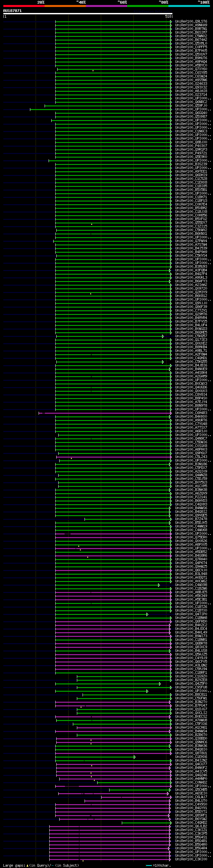Select the UniRef100_Q00826 label
This screenshot has height=868, width=213.
coord(191,541)
